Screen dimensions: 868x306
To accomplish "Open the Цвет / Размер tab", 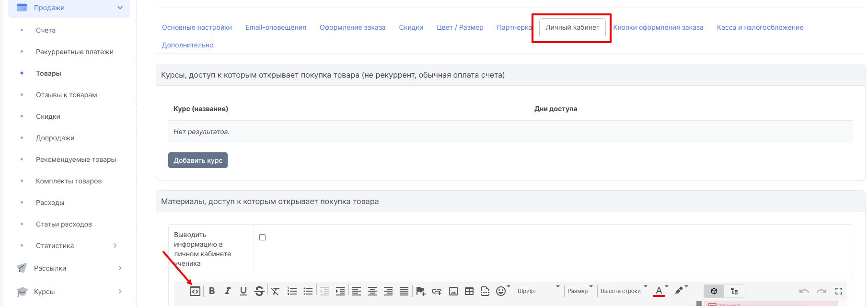I will (x=460, y=27).
